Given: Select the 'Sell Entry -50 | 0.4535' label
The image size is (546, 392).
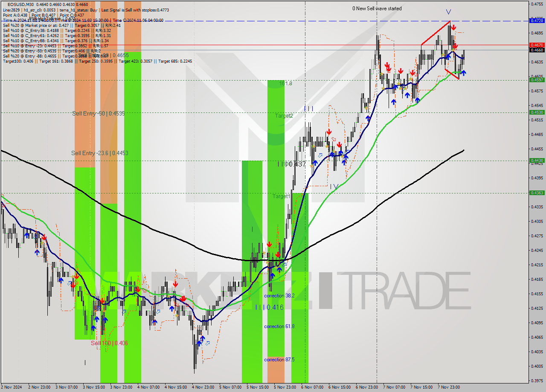Looking at the screenshot, I should [99, 113].
